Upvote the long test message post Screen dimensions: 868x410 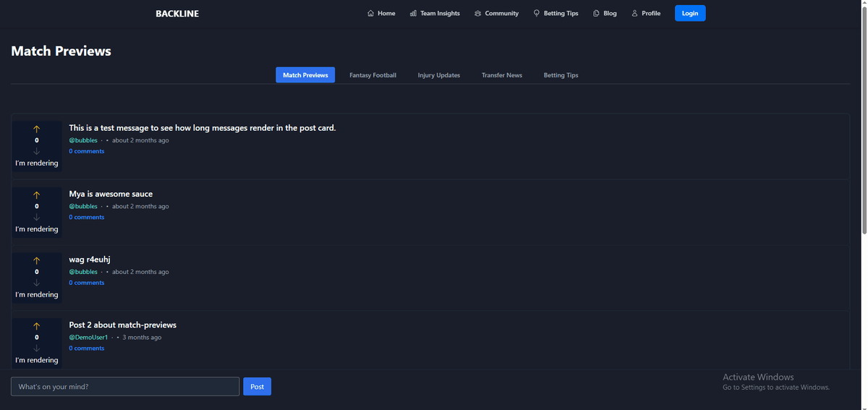click(x=37, y=129)
